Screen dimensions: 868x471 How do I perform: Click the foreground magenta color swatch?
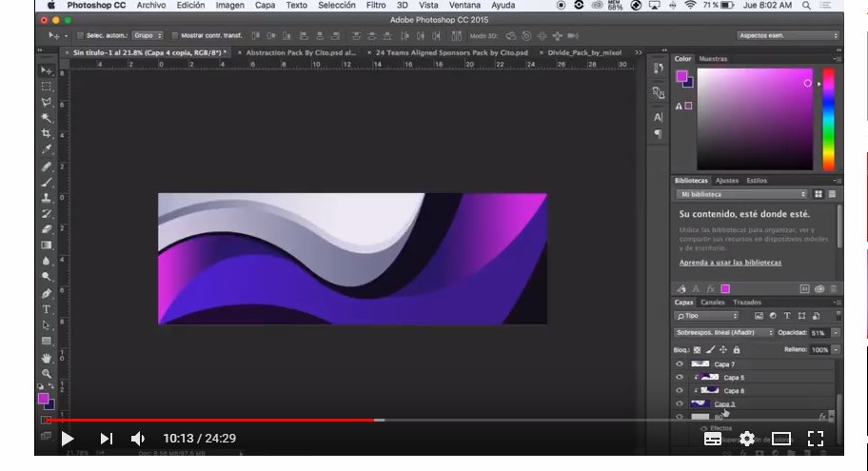coord(43,399)
